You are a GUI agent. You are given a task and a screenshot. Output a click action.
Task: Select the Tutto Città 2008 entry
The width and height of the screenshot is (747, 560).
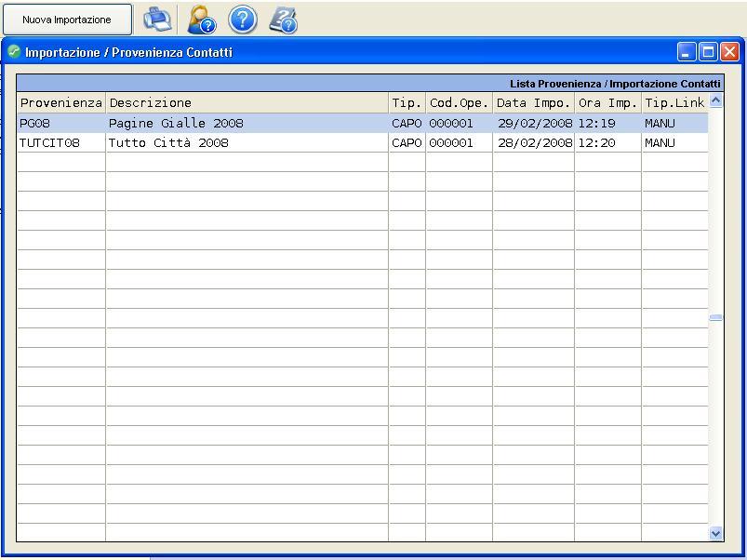(168, 143)
